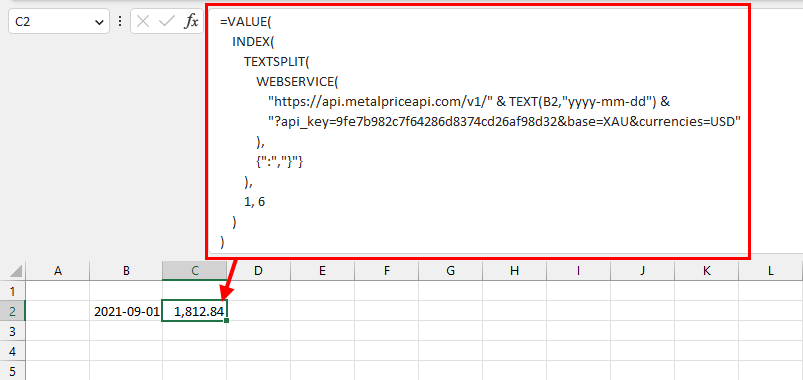Click the fill handle of cell C2

click(226, 321)
